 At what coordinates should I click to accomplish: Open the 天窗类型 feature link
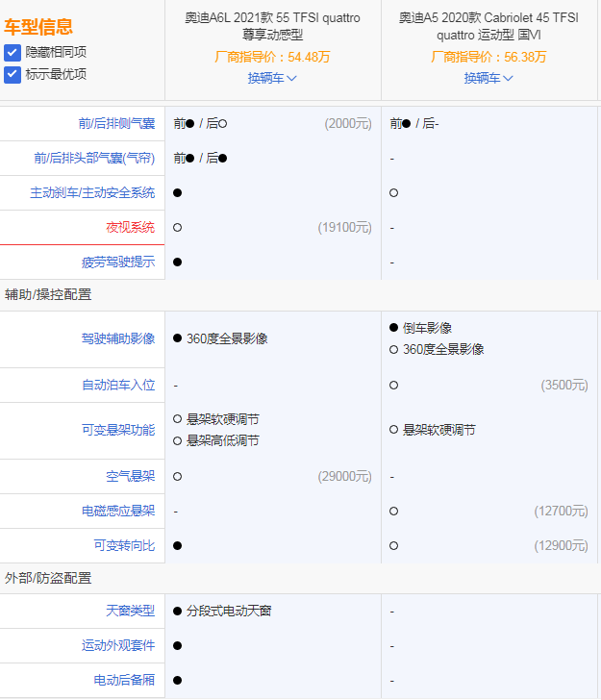coord(130,611)
